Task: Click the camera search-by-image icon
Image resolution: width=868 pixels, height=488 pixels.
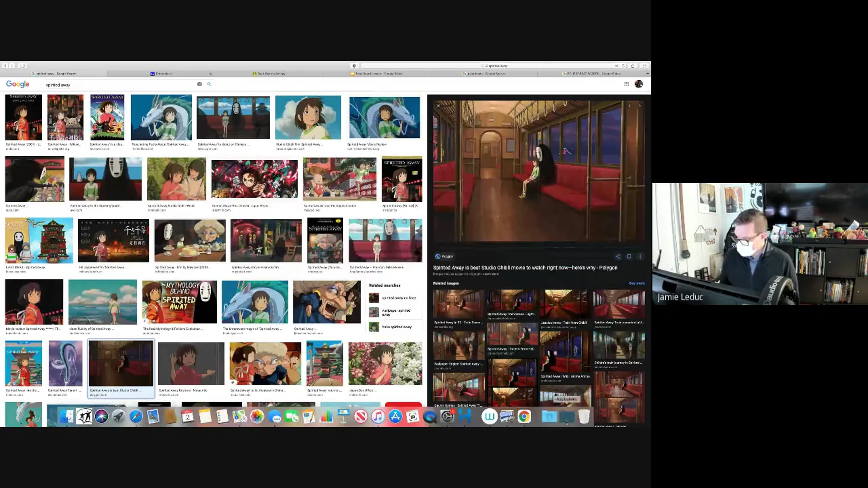Action: pyautogui.click(x=199, y=84)
